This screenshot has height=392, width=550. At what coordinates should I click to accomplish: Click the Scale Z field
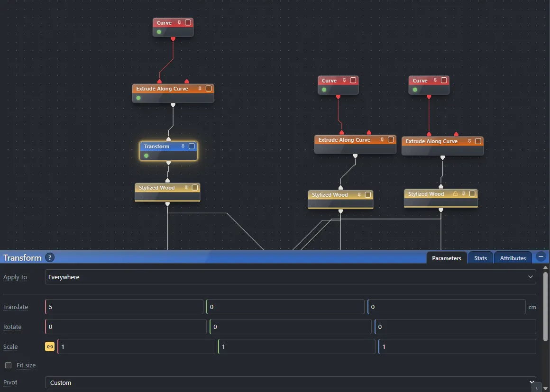tap(458, 347)
